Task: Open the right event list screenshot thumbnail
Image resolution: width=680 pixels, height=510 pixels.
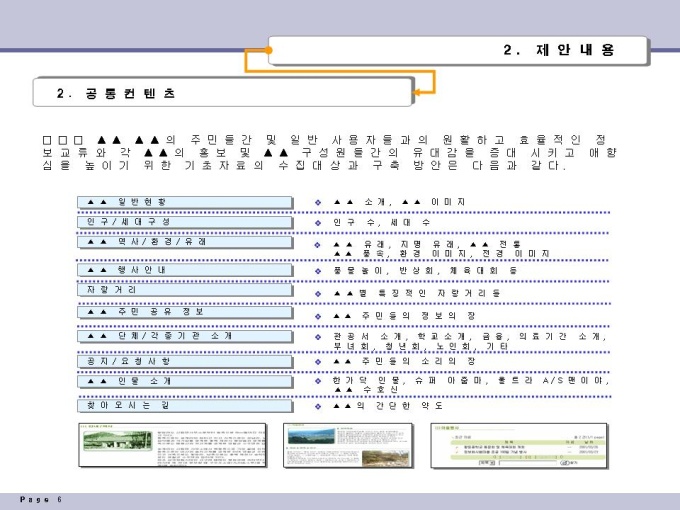Action: pyautogui.click(x=519, y=446)
